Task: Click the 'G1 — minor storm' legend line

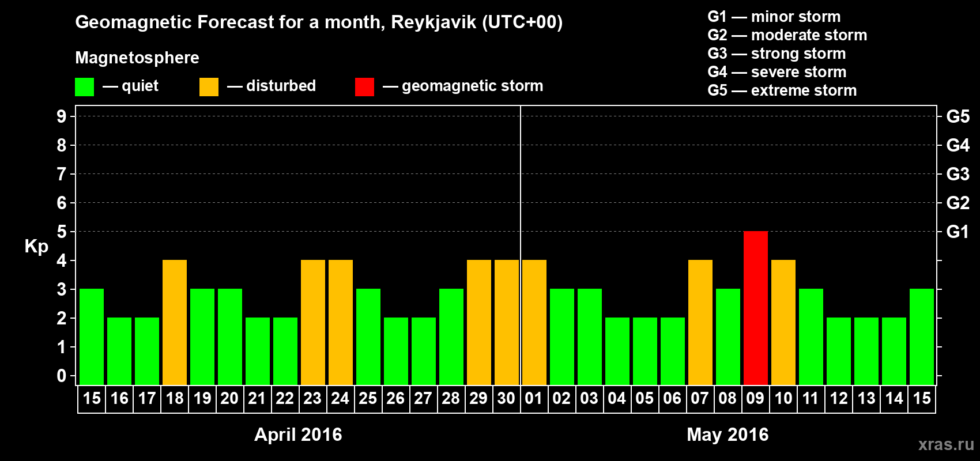Action: [x=774, y=17]
